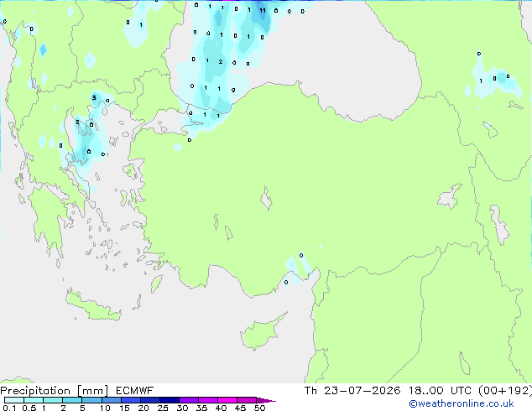Select the 0.1–0.5 mm palest legend swatch
Viewport: 532px width, 411px height.
[14, 400]
